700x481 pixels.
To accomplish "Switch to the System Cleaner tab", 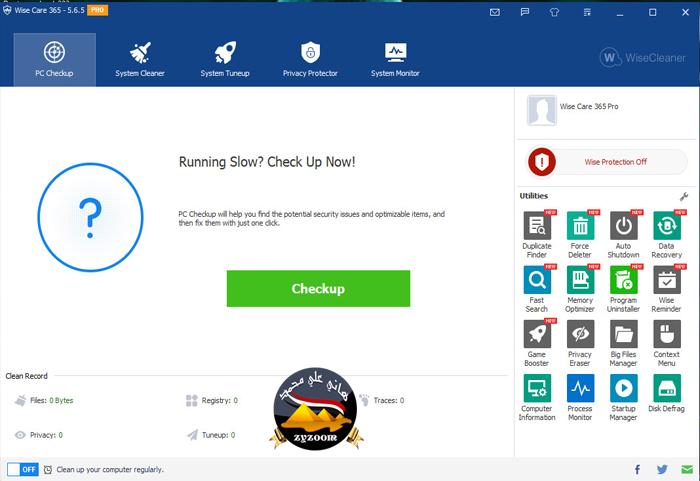I will [140, 59].
